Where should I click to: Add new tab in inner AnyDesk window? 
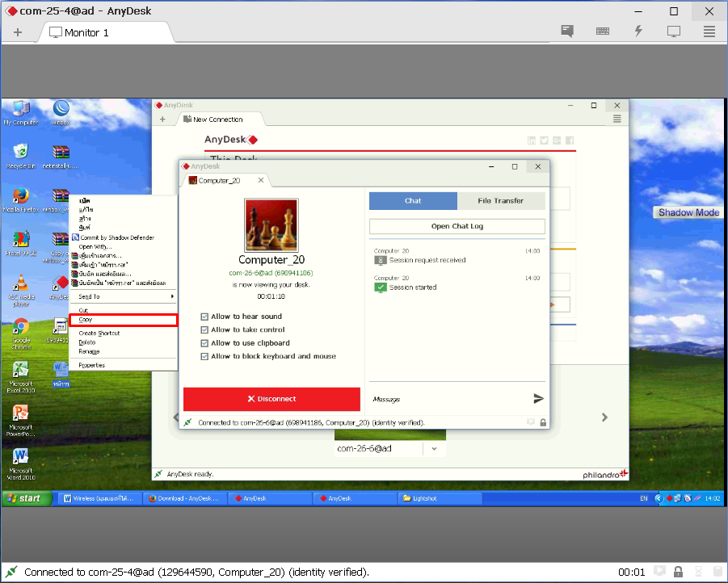pyautogui.click(x=162, y=120)
